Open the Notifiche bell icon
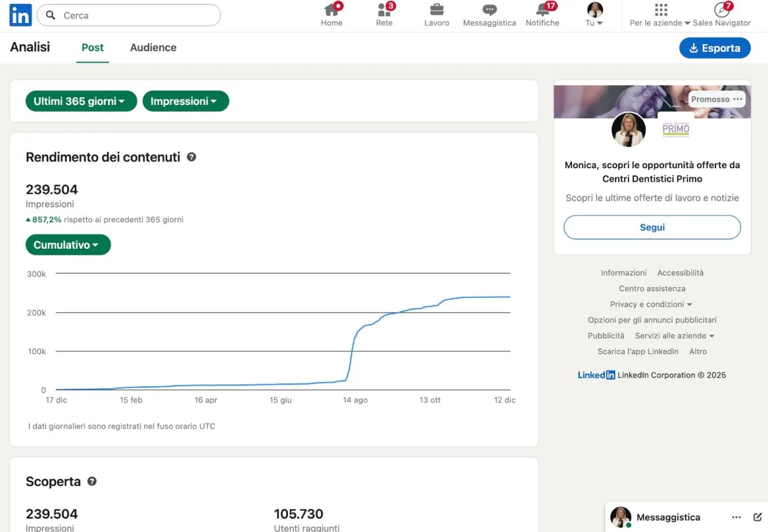The image size is (768, 532). (x=543, y=10)
